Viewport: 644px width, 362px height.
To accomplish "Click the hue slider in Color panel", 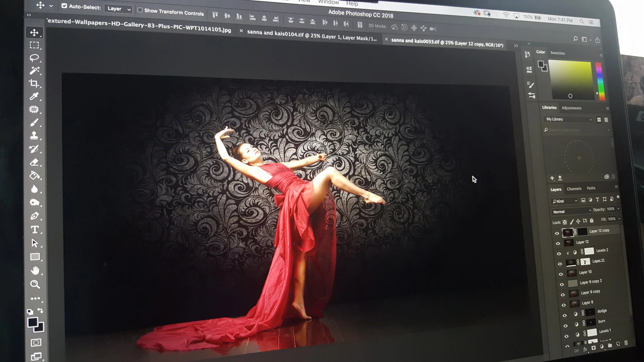I will (600, 81).
